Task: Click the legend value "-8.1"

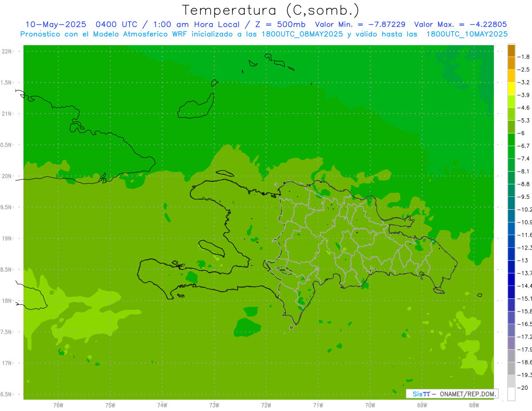Action: click(x=524, y=171)
